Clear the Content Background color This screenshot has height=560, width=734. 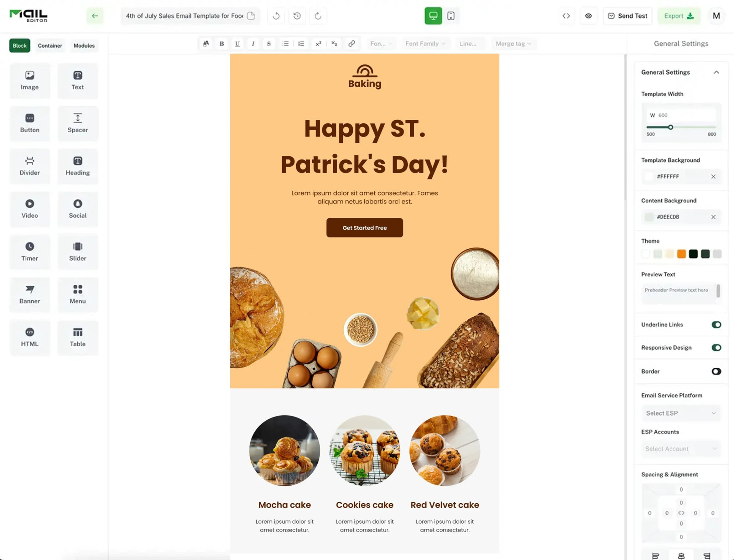pos(713,217)
